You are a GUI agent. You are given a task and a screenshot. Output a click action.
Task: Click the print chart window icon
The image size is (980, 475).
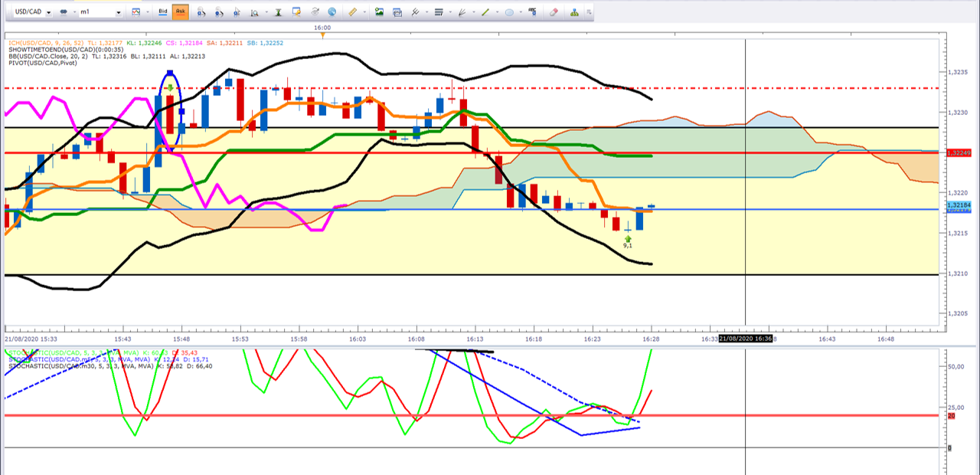tap(397, 12)
